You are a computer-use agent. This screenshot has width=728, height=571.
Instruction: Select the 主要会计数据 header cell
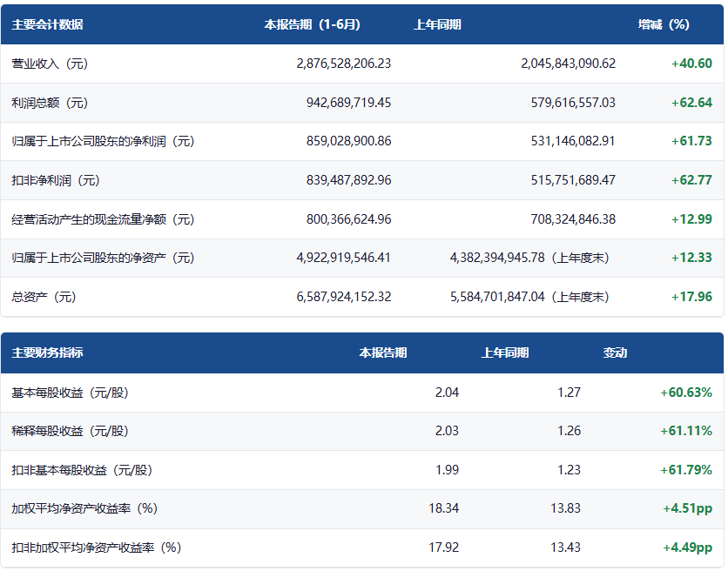pyautogui.click(x=47, y=24)
